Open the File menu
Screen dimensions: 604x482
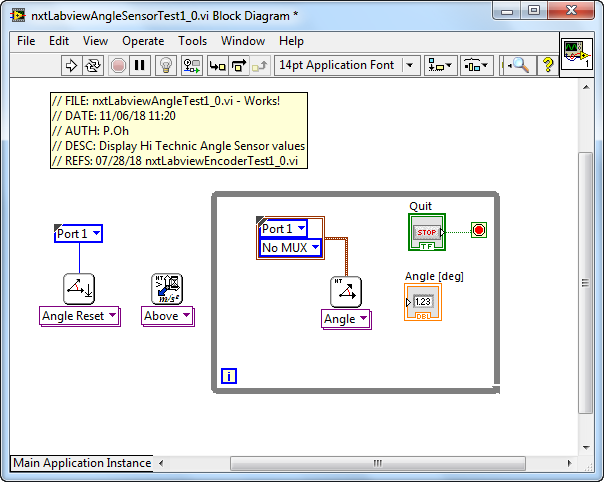(26, 41)
